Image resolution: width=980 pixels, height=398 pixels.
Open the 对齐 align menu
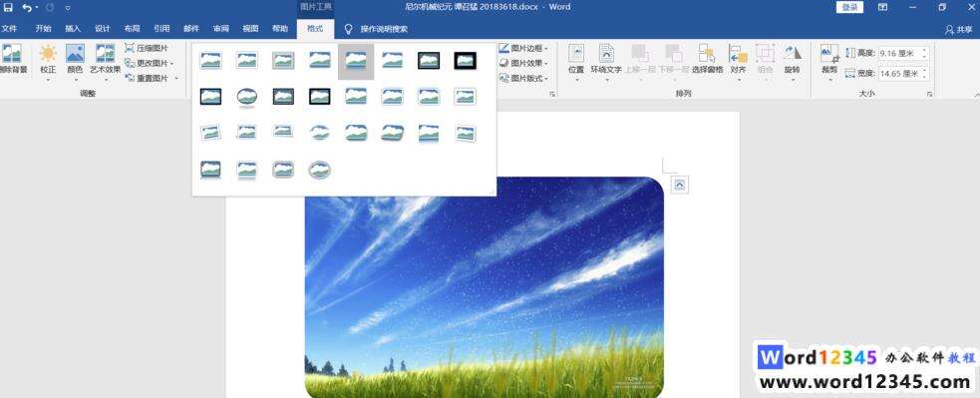click(738, 63)
